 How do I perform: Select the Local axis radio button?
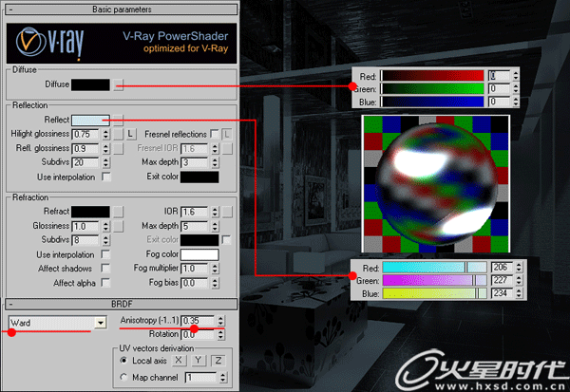[123, 361]
